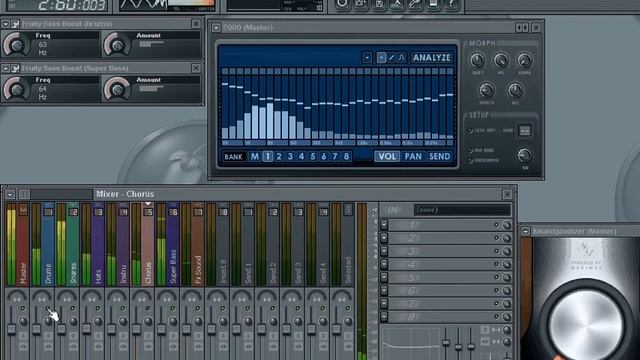Click Amount knob of Fruity Bass Boost (Drums)
640x360 pixels.
117,44
